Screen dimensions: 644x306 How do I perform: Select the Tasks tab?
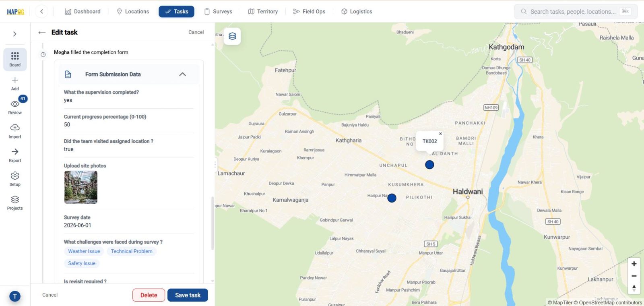(x=176, y=11)
